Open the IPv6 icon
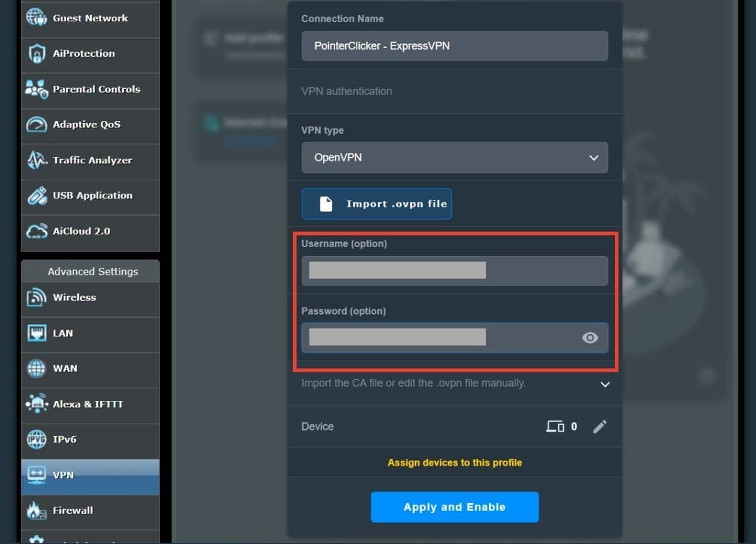The width and height of the screenshot is (756, 544). (37, 439)
